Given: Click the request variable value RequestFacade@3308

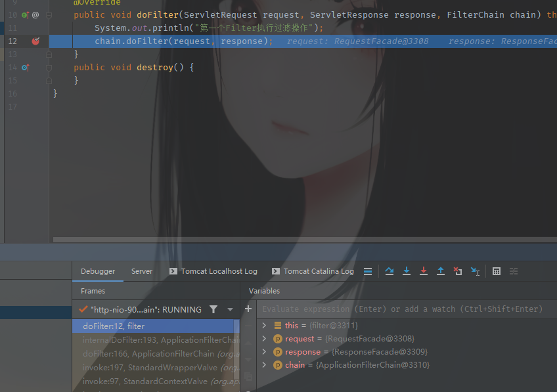Looking at the screenshot, I should tap(370, 338).
